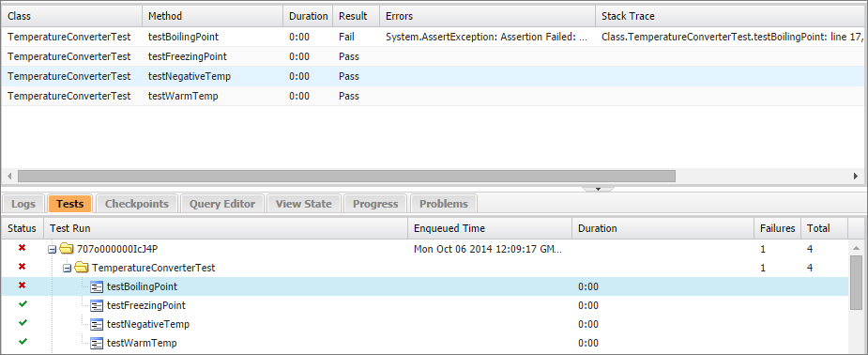The image size is (868, 355).
Task: Click Pass result for testNegativeTemp row
Action: coord(349,76)
